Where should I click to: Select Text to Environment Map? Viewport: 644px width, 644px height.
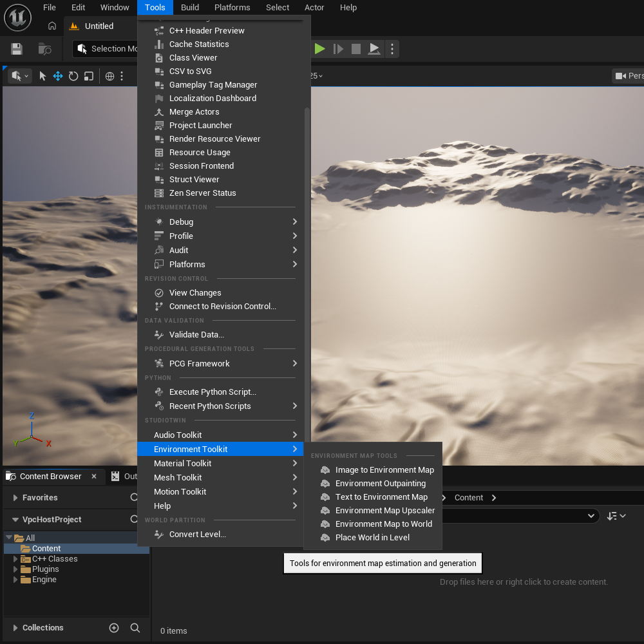[373, 497]
